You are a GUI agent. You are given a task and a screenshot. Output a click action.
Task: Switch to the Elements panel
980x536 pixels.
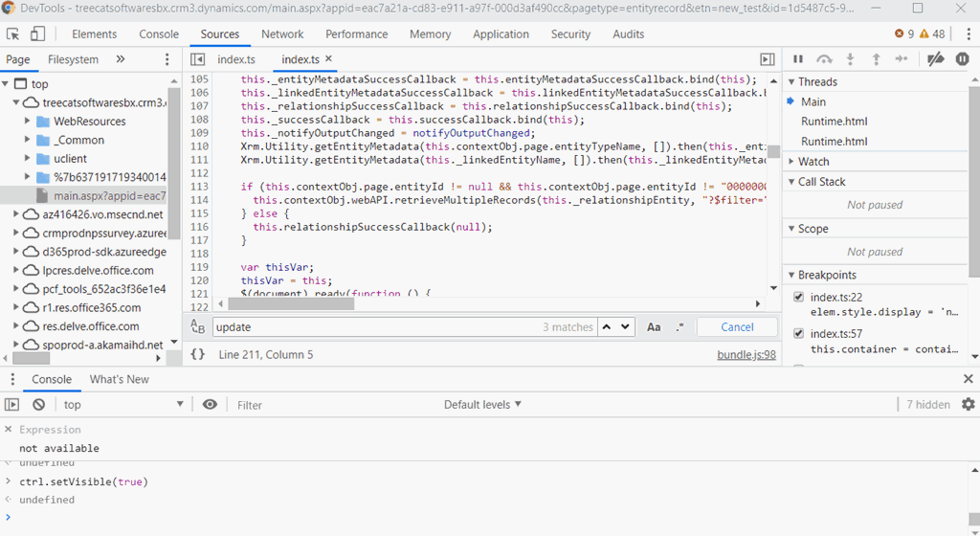[x=95, y=34]
